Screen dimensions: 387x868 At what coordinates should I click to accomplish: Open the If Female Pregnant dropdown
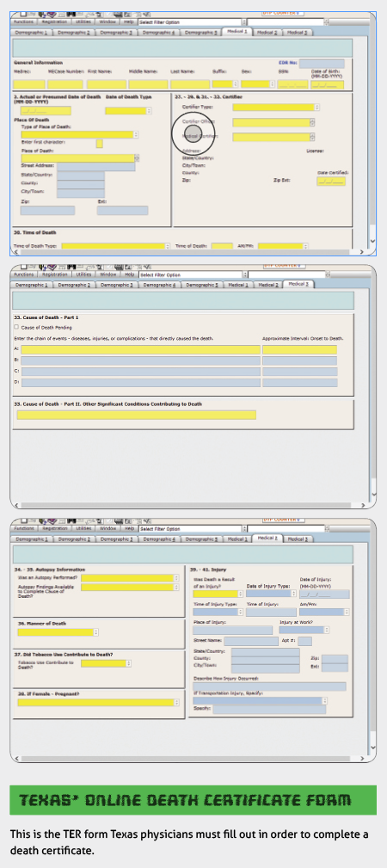click(99, 703)
